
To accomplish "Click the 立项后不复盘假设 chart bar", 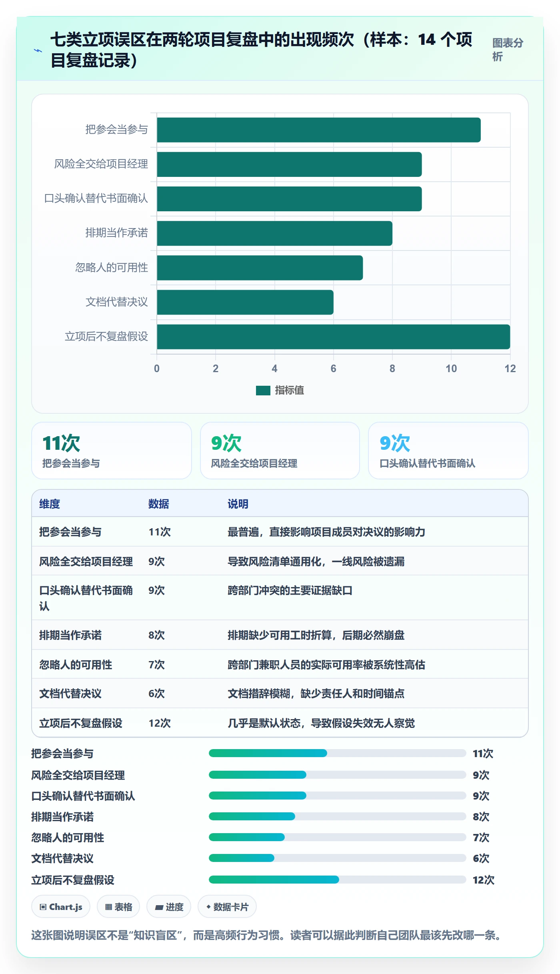I will pos(334,337).
